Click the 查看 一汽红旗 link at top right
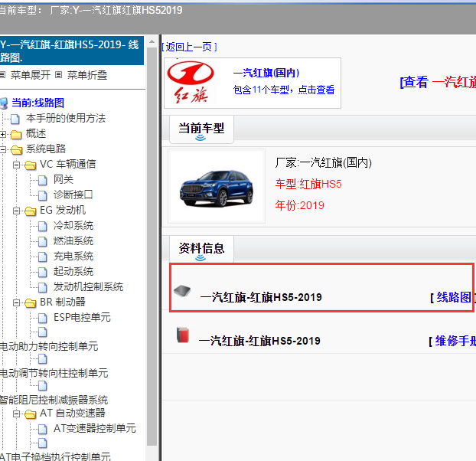476x461 pixels. click(438, 82)
